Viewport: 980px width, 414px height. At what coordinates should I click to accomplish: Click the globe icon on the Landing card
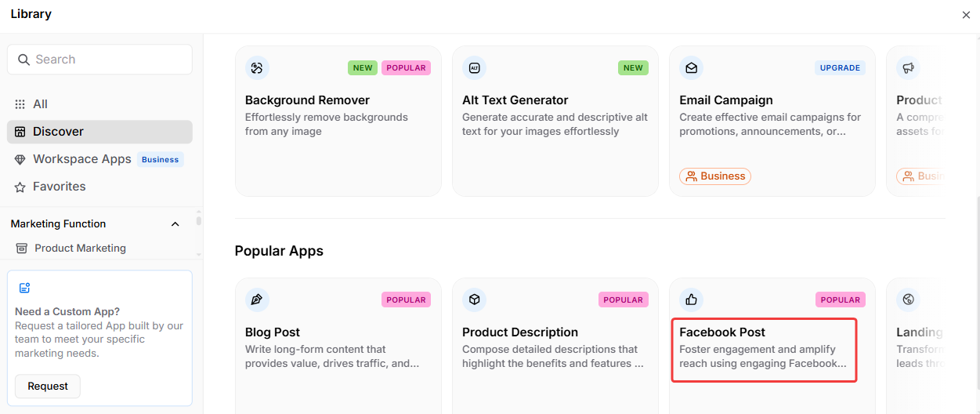tap(908, 300)
